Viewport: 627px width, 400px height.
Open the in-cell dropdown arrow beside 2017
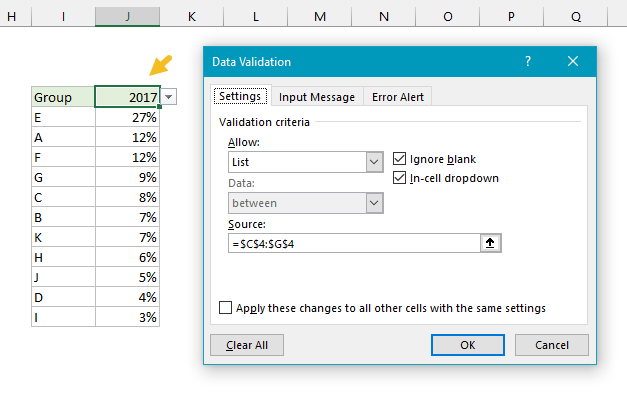(x=169, y=97)
